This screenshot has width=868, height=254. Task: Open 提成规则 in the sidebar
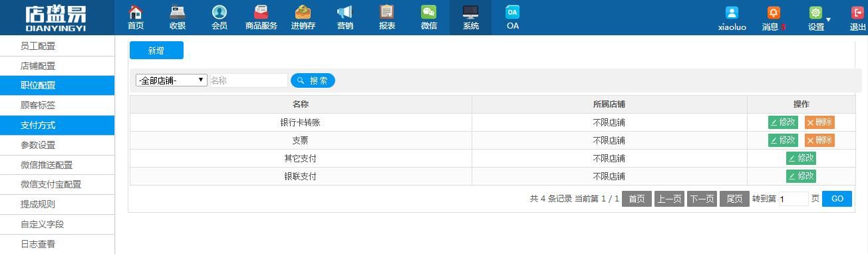[57, 204]
